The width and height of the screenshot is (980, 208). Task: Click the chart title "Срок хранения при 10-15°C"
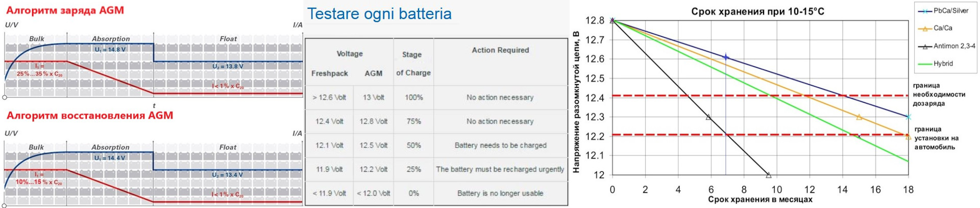(757, 11)
